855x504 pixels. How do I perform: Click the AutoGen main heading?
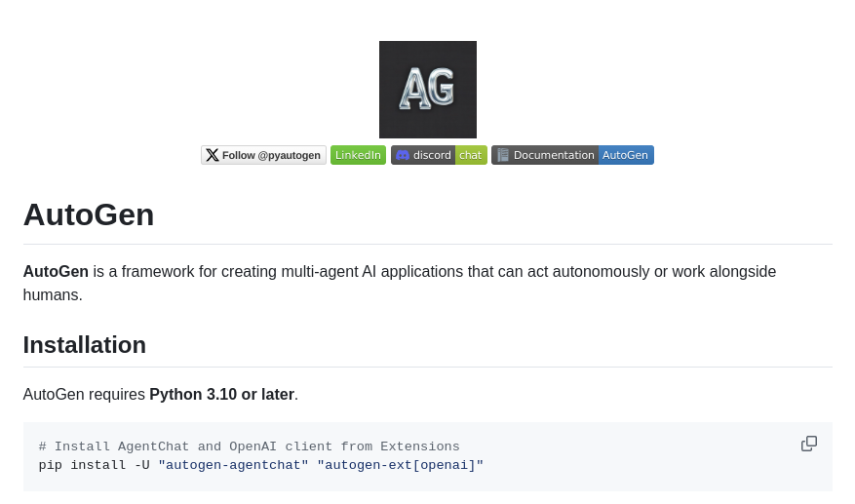click(89, 214)
